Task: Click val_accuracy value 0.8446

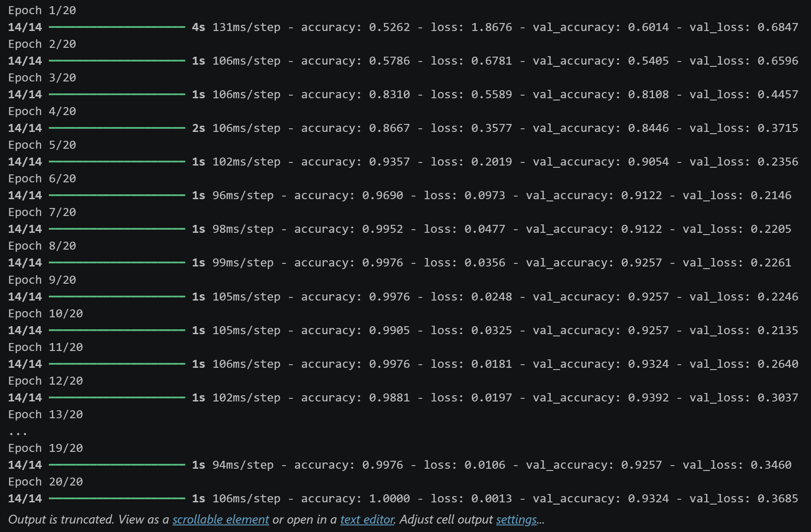Action: [x=649, y=128]
